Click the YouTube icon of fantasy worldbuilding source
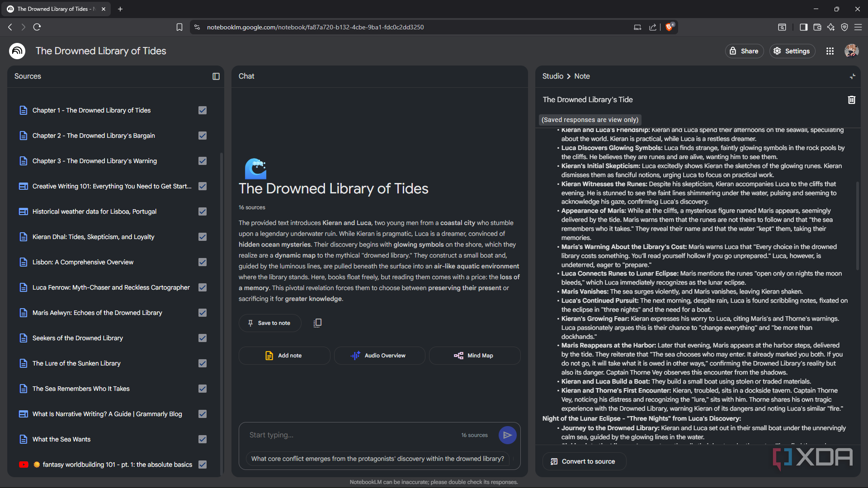Viewport: 868px width, 488px height. 24,465
